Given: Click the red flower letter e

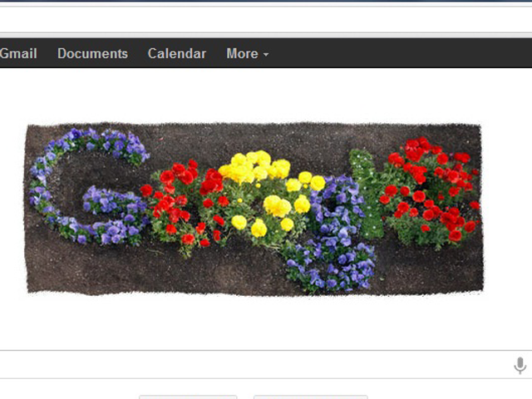Looking at the screenshot, I should tap(428, 191).
